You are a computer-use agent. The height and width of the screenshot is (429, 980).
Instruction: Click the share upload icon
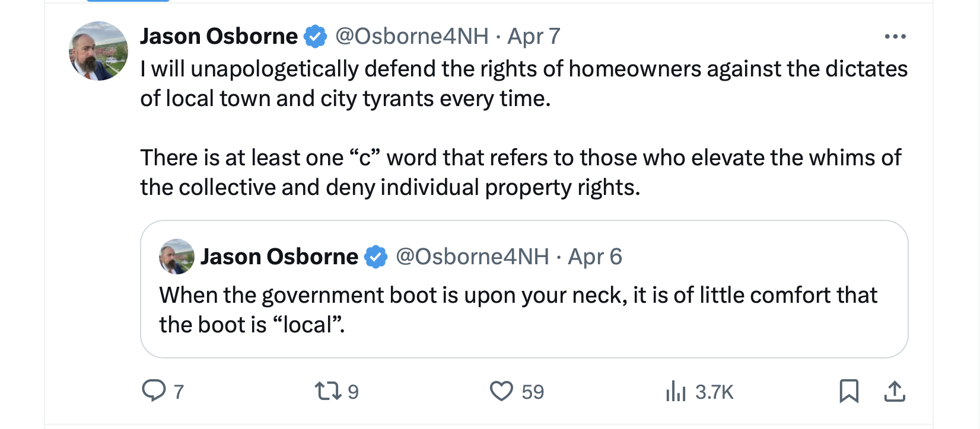[895, 391]
